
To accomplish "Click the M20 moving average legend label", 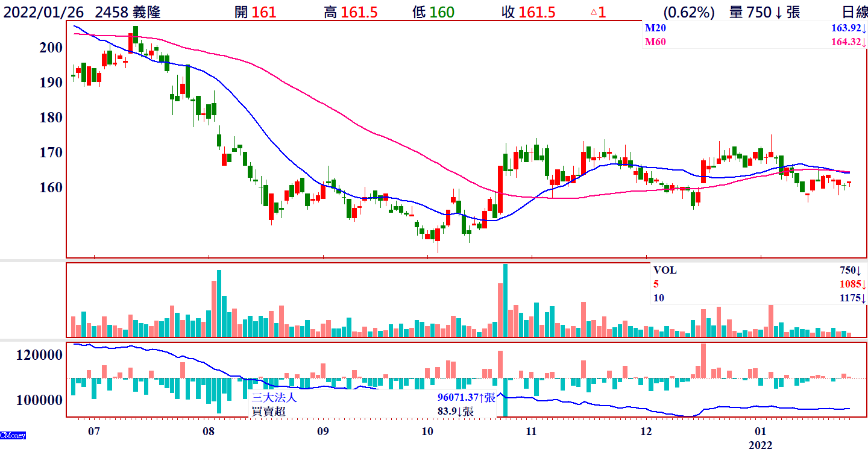I will click(x=656, y=28).
